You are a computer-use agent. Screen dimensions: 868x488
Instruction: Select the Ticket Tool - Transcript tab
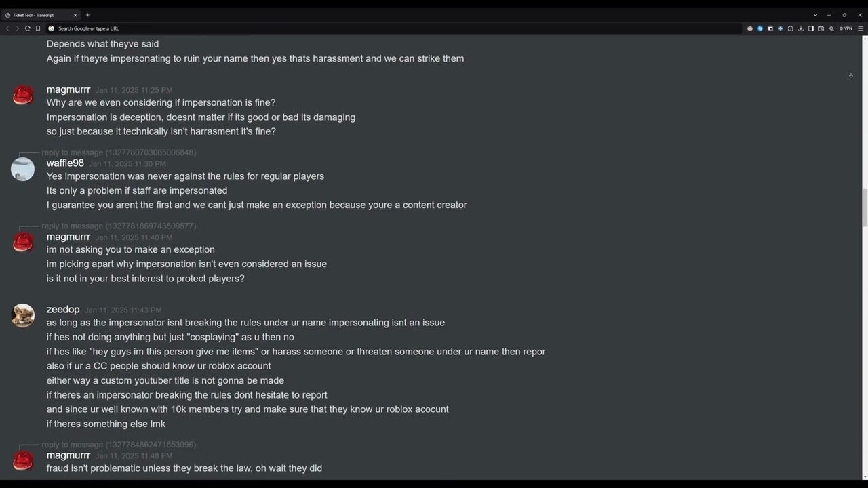click(x=37, y=15)
